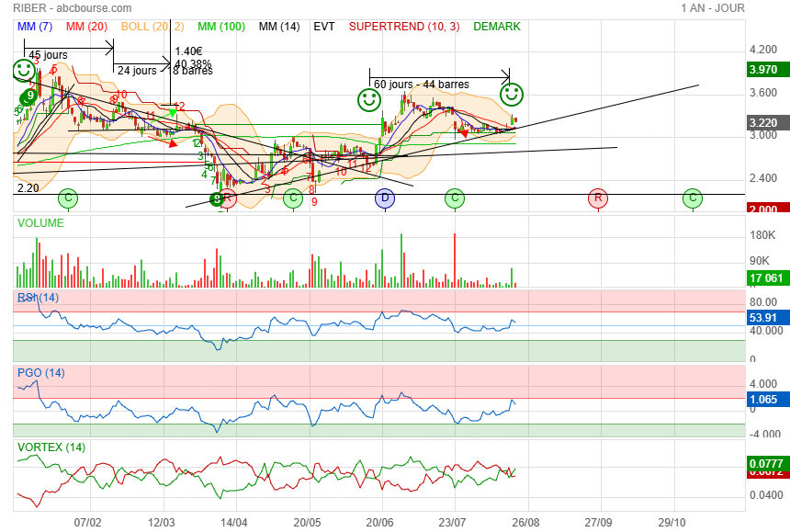790x532 pixels.
Task: Select the PGO (14) panel label
Action: [40, 372]
